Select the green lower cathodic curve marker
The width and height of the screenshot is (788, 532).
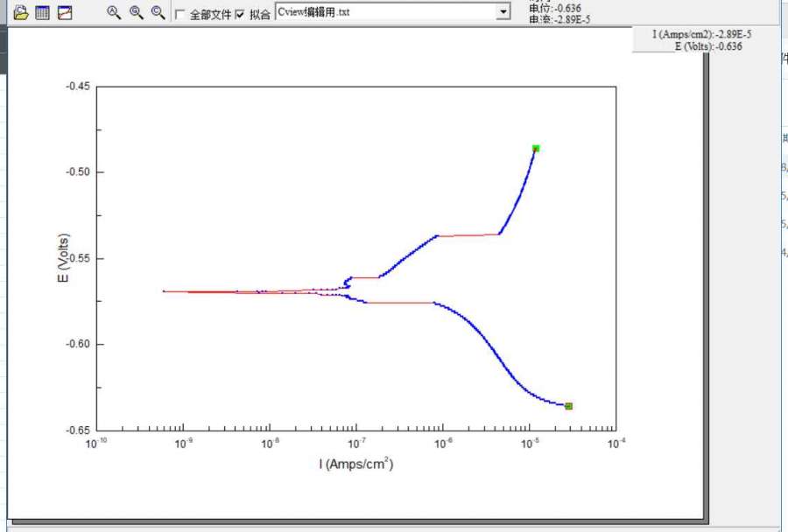(x=568, y=406)
